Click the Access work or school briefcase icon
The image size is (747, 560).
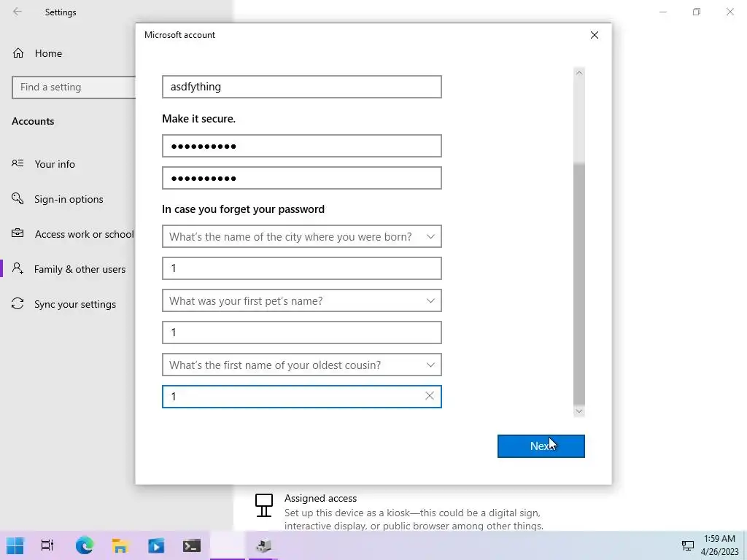[18, 233]
